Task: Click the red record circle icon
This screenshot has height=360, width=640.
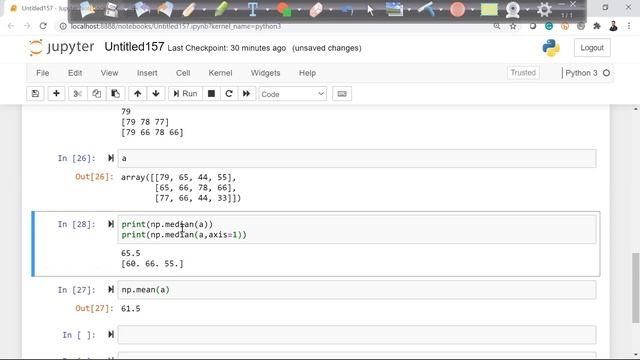Action: [458, 9]
